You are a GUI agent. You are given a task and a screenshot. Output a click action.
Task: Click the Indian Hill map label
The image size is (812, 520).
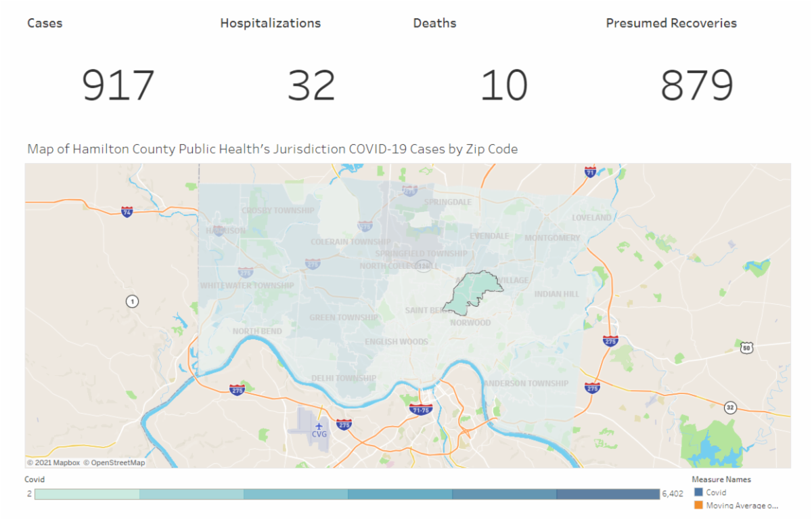pyautogui.click(x=557, y=295)
